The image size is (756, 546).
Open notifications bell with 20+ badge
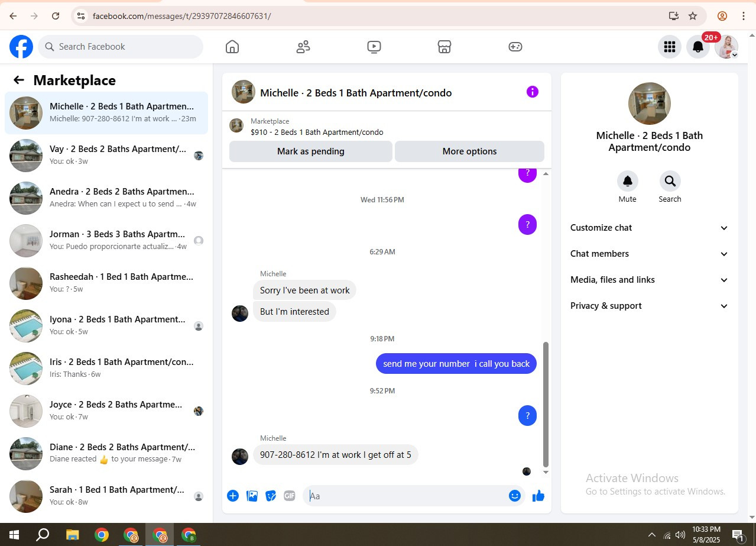[x=698, y=47]
